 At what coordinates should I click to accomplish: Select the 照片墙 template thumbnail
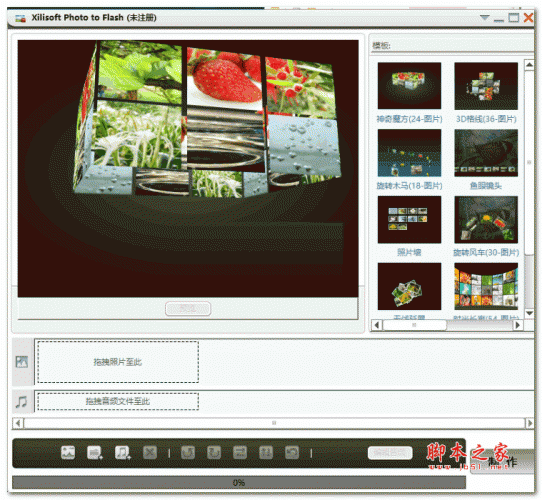pos(409,220)
